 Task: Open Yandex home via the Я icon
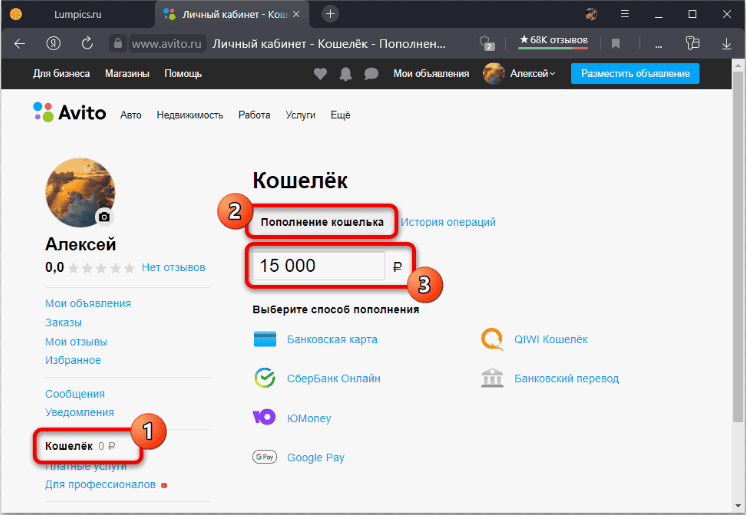tap(53, 44)
